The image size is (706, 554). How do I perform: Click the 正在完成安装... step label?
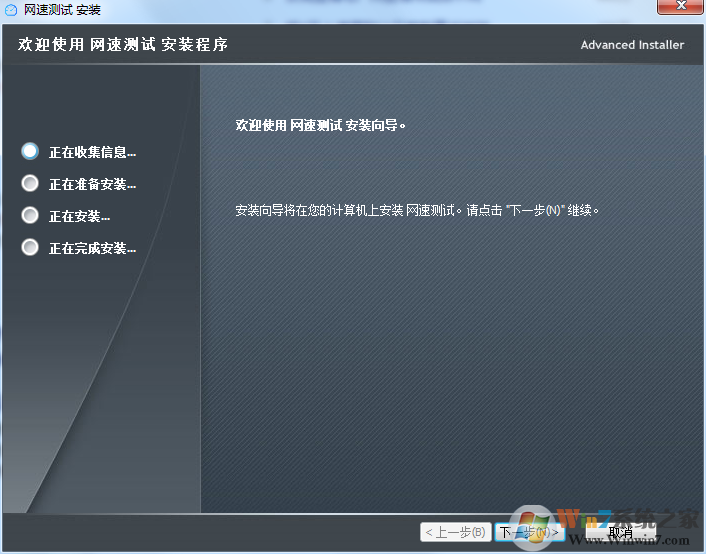pyautogui.click(x=92, y=248)
